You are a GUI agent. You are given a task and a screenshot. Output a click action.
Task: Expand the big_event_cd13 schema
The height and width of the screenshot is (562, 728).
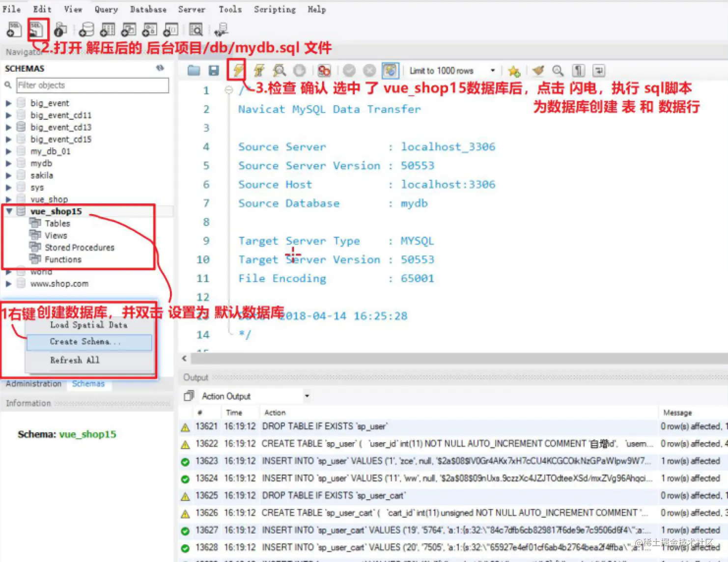(x=8, y=127)
